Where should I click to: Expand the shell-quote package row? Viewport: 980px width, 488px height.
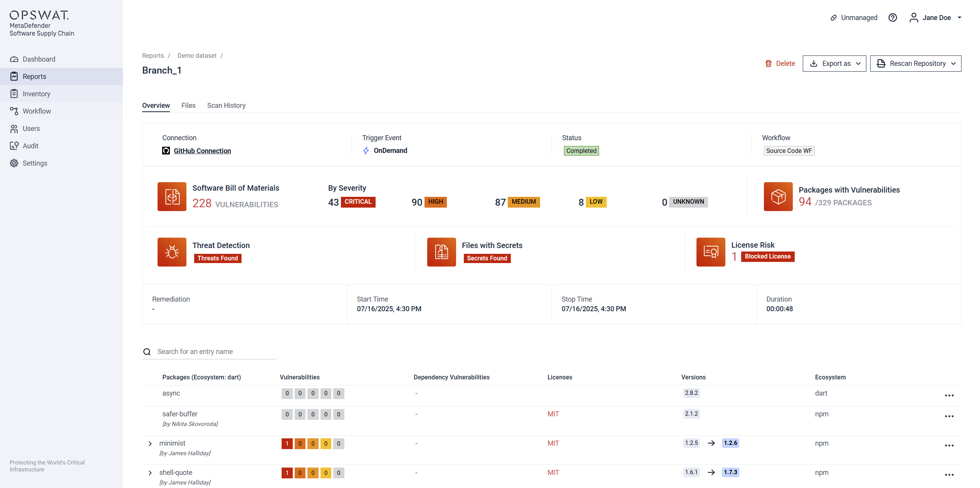click(150, 473)
